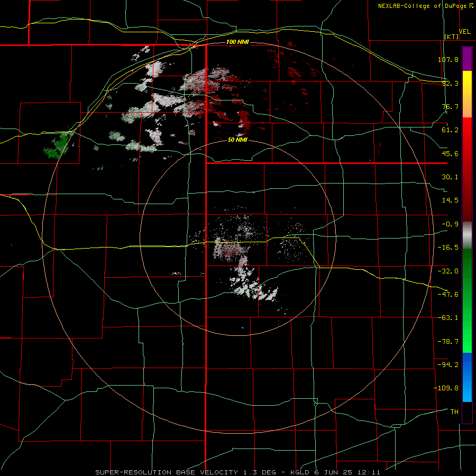
Task: Click the 61.2 velocity scale value
Action: 450,130
